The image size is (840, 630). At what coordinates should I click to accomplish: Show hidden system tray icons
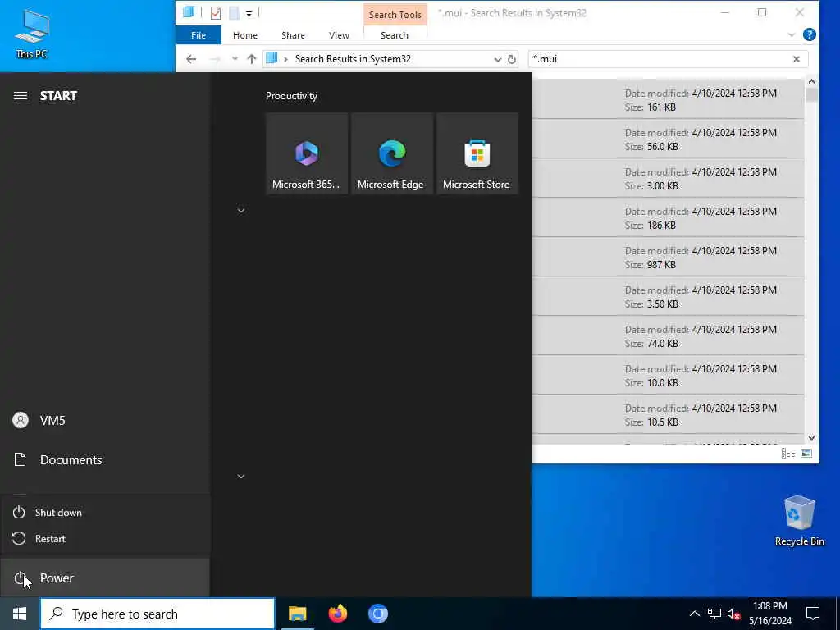[694, 614]
